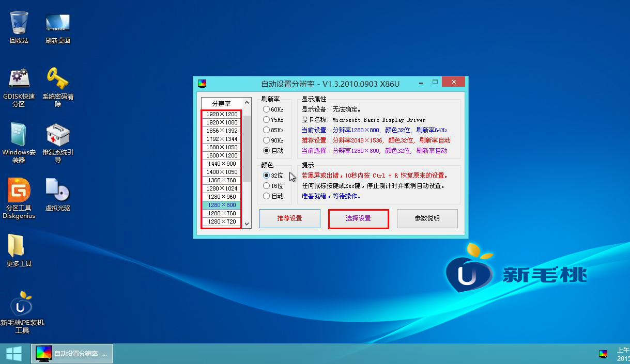Select the 85Hz refresh rate option
Viewport: 630px width, 364px height.
tap(267, 130)
